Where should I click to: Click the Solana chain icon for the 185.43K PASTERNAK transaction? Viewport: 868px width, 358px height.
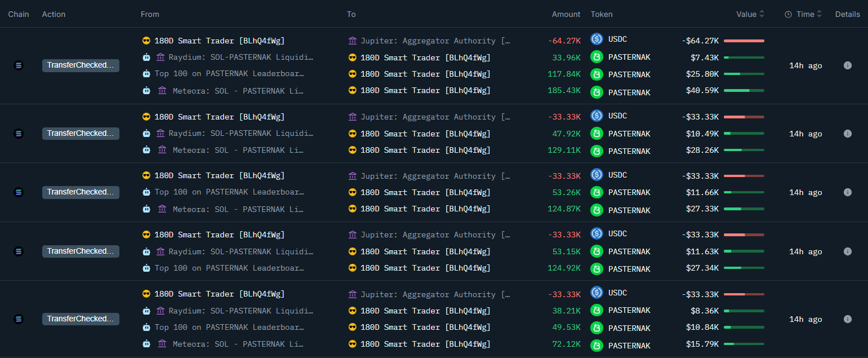19,65
